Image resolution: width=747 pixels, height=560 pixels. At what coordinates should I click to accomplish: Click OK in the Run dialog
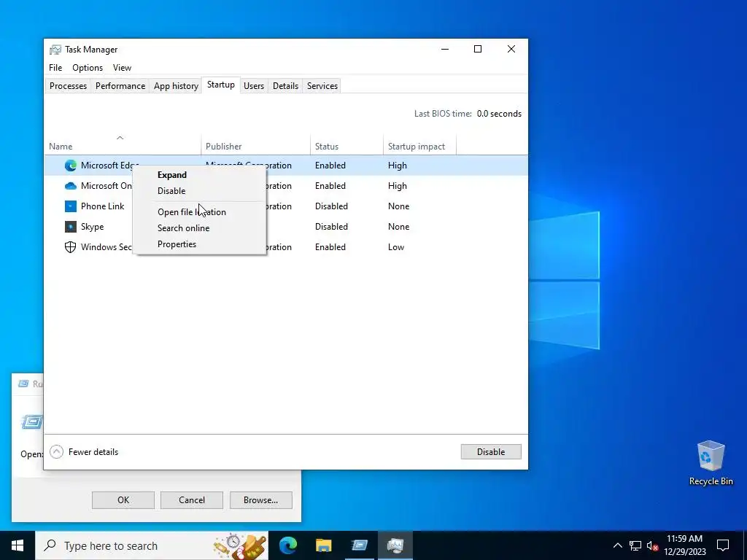pos(123,500)
